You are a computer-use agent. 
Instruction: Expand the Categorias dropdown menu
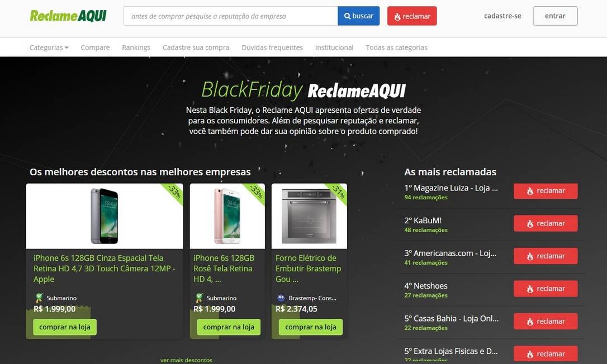click(x=49, y=47)
